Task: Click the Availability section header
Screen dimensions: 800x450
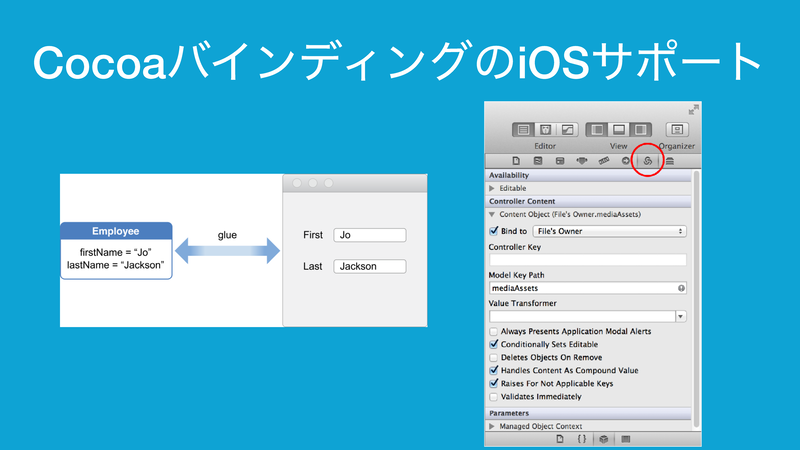Action: 588,175
